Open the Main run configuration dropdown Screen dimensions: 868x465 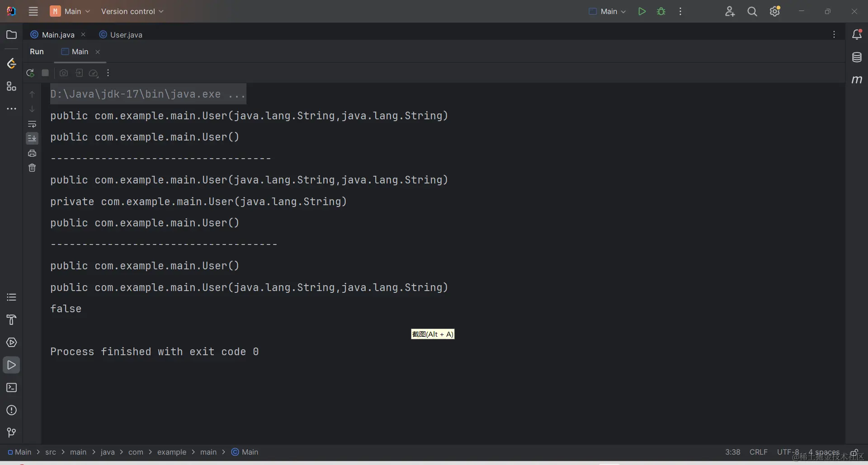608,11
